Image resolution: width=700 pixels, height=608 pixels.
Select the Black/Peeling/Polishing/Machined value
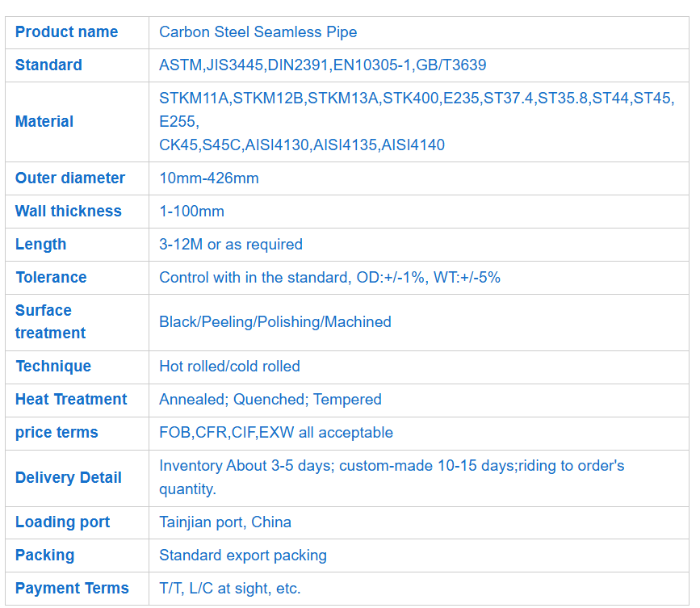pos(275,322)
